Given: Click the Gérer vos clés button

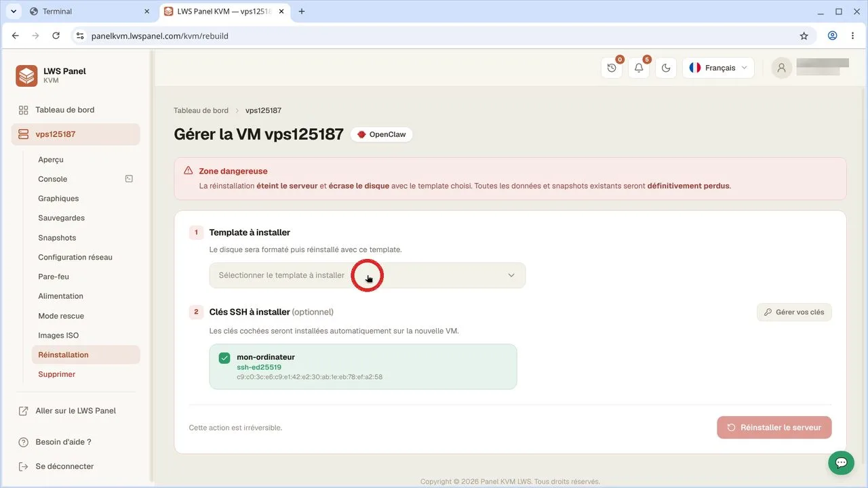Looking at the screenshot, I should point(794,312).
